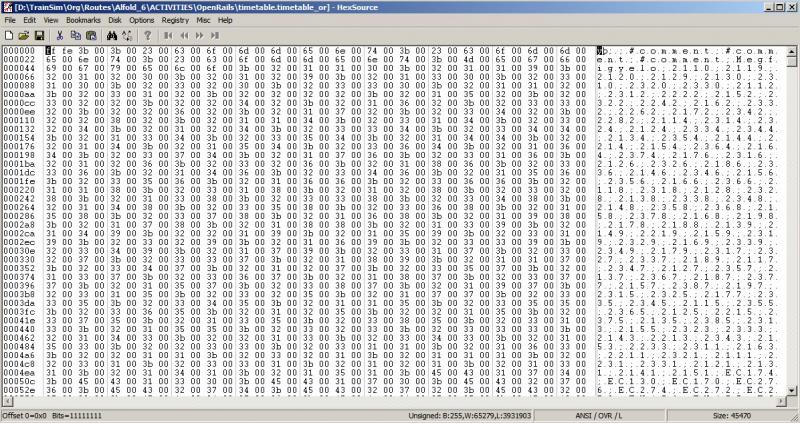Save the file using the floppy disk icon

tap(39, 35)
